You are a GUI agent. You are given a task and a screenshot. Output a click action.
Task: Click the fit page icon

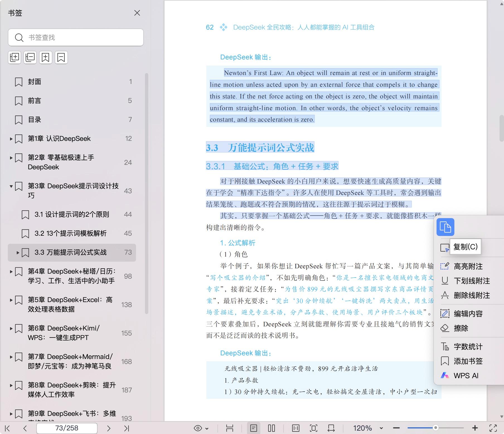click(314, 428)
